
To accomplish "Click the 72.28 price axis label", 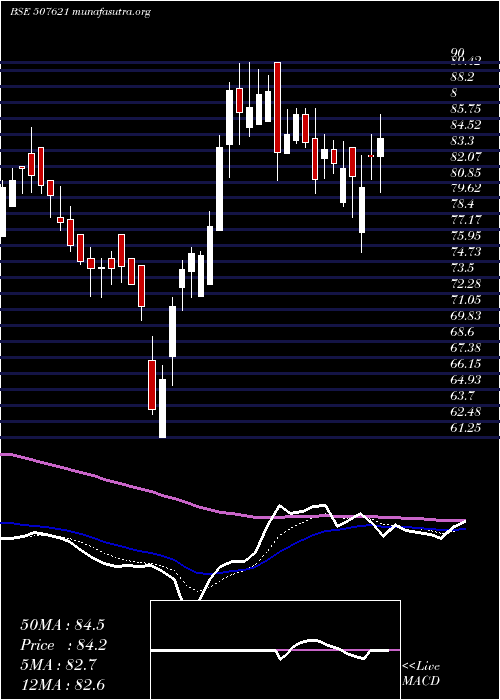I will 466,284.
